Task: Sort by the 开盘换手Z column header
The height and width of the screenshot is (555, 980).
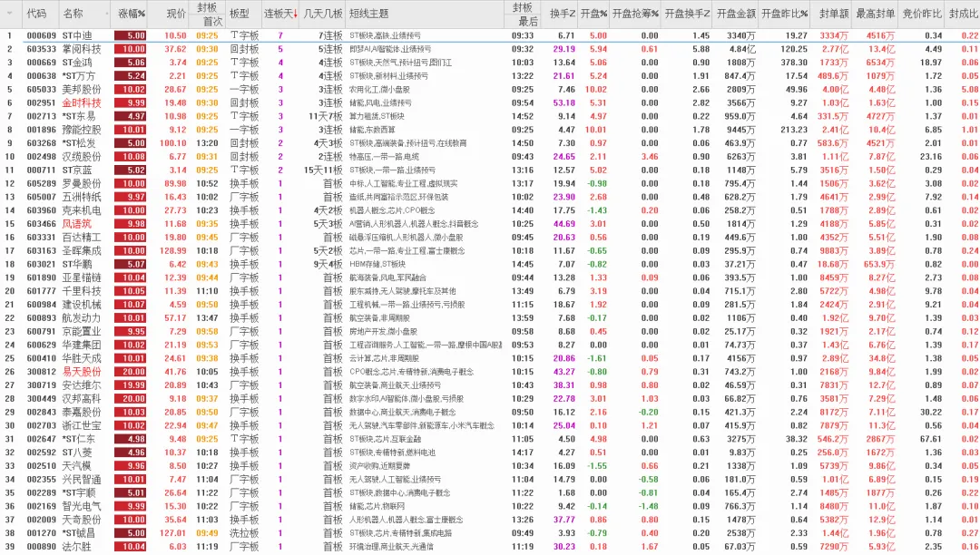Action: pyautogui.click(x=688, y=13)
